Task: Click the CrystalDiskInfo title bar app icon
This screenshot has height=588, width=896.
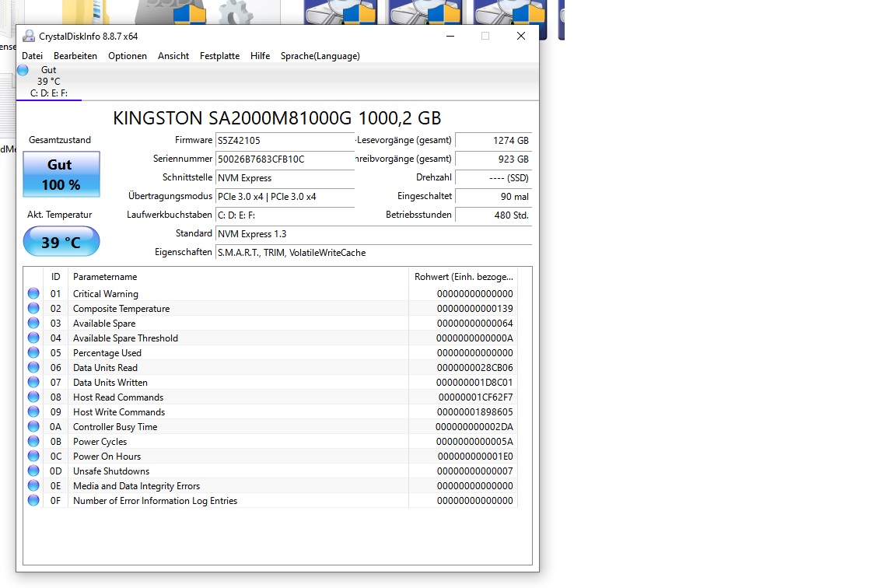Action: (x=29, y=36)
